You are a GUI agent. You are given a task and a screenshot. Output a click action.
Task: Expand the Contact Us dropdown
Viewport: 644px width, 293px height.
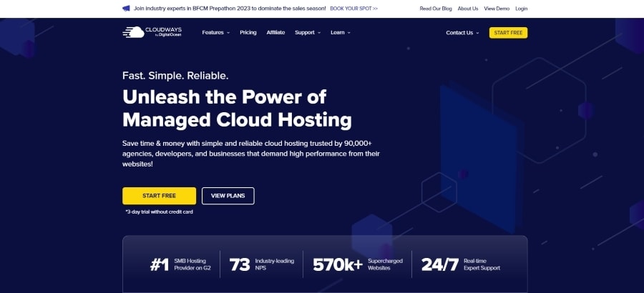tap(462, 33)
